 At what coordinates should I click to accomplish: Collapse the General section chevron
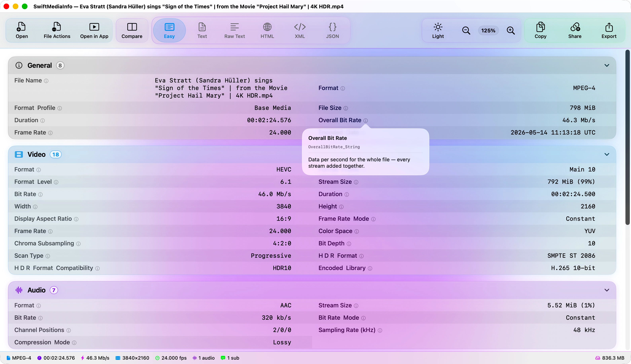tap(607, 65)
